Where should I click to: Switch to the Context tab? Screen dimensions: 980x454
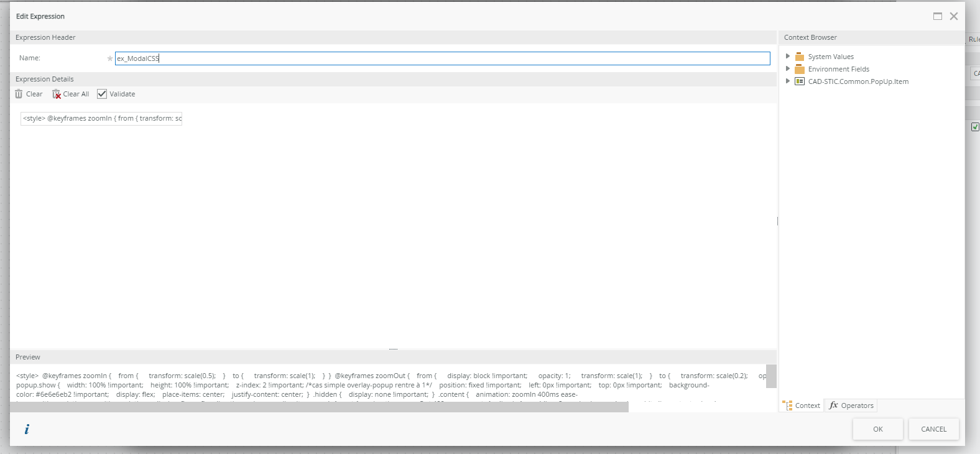point(802,405)
